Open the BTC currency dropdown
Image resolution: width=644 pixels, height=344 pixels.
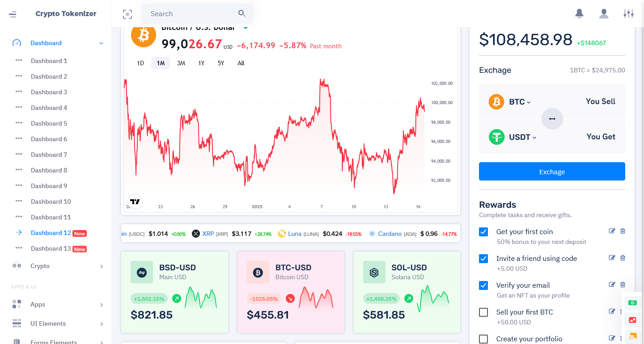point(518,101)
